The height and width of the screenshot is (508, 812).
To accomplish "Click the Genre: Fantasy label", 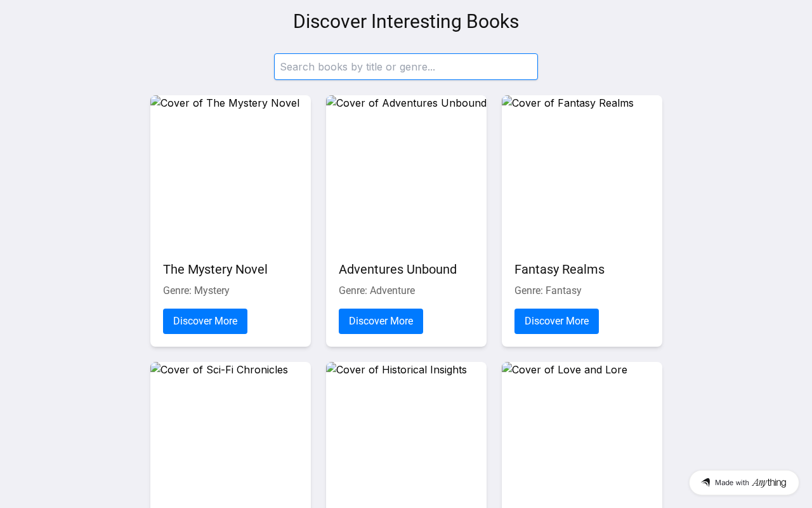I will click(548, 291).
